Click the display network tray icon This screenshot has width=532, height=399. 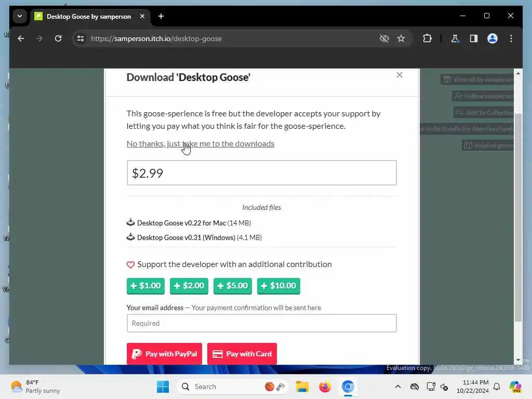pos(431,387)
